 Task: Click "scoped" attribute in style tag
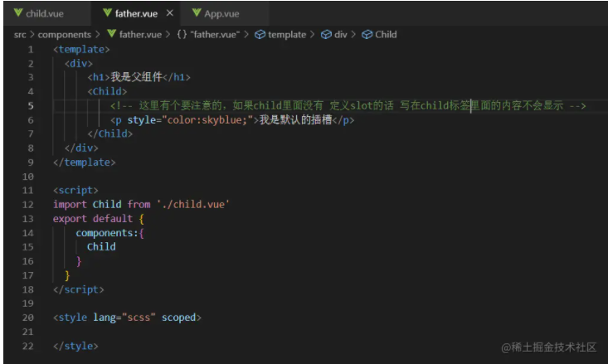pyautogui.click(x=179, y=318)
